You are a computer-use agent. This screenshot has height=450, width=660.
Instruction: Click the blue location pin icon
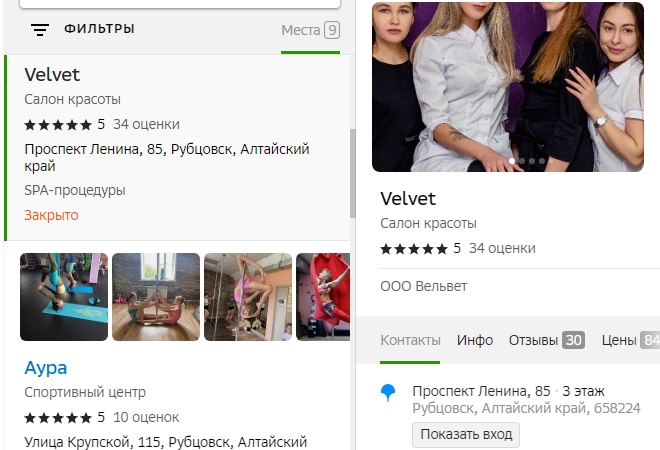pyautogui.click(x=388, y=394)
